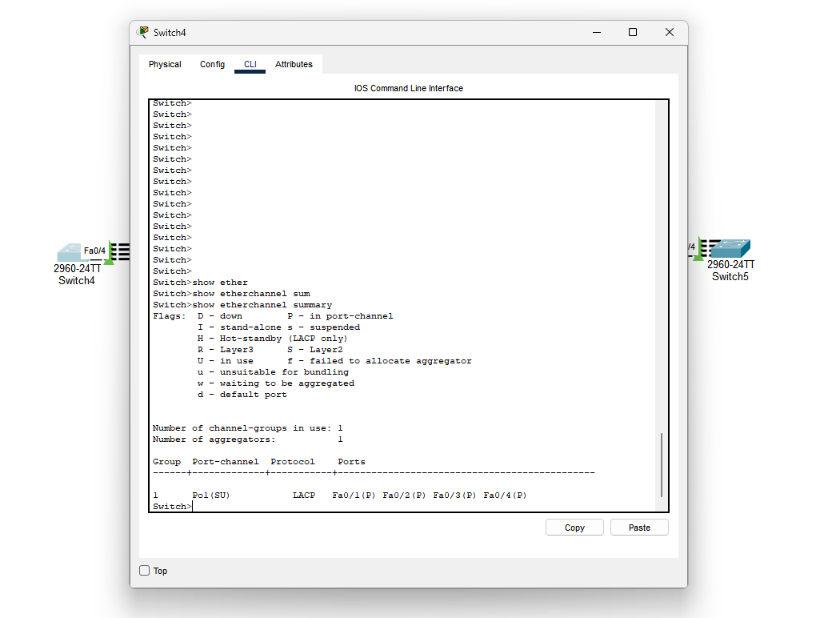Click the 'LACP' protocol entry in table
This screenshot has width=840, height=618.
click(x=304, y=496)
